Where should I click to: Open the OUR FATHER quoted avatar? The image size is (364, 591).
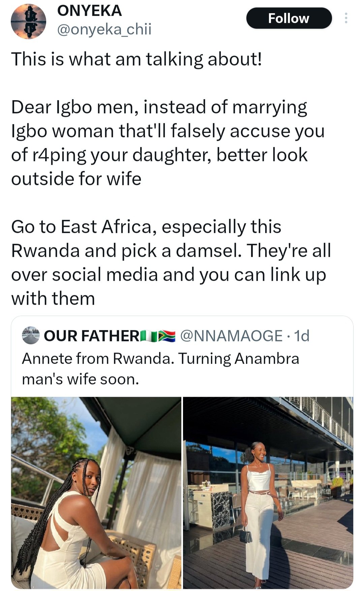[31, 335]
